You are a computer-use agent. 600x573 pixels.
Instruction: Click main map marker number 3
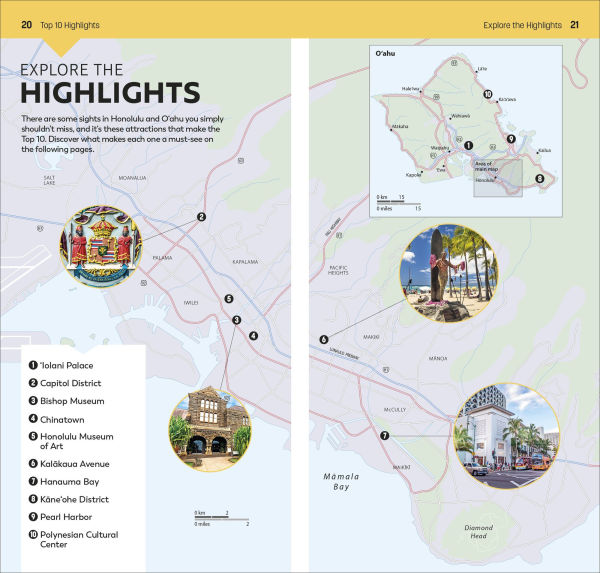236,320
